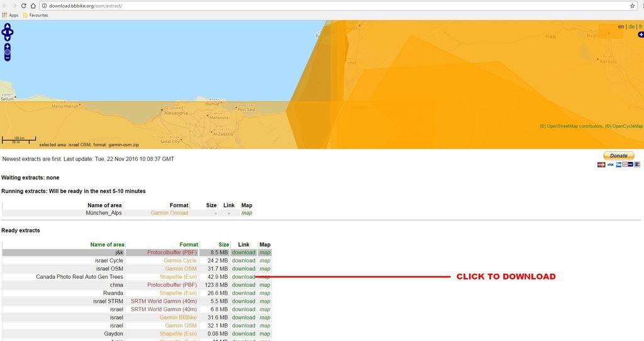This screenshot has width=644, height=341.
Task: Show the israel OSM extract on map
Action: [265, 269]
